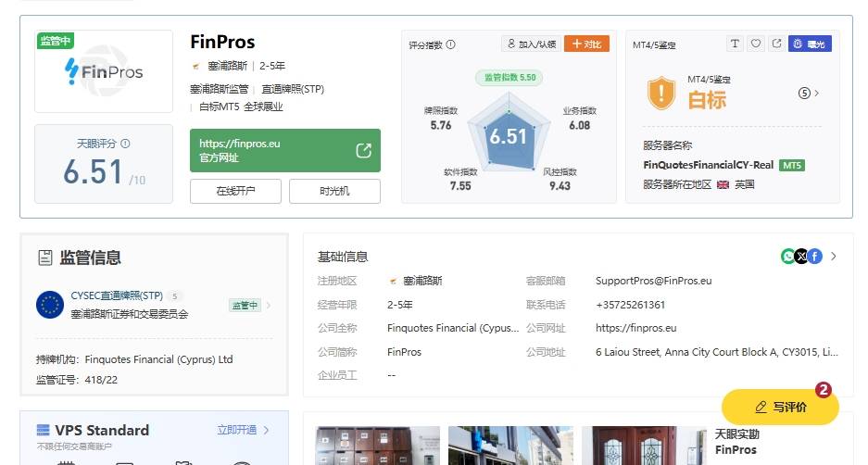Click the FinQuotesFinancialCY-Real server name
This screenshot has width=868, height=465.
pyautogui.click(x=708, y=165)
